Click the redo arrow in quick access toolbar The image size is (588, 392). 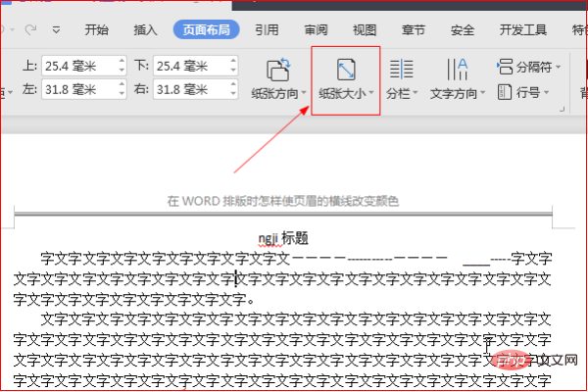coord(29,29)
